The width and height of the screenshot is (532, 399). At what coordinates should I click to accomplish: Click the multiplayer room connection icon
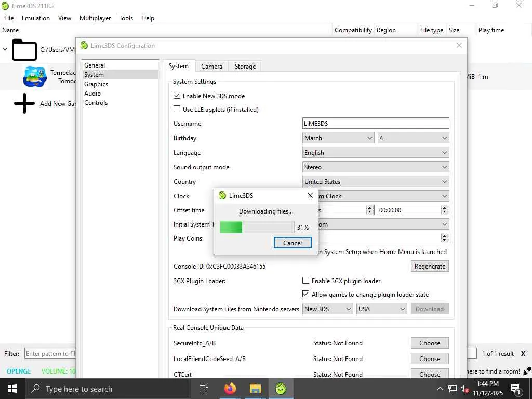pyautogui.click(x=527, y=370)
